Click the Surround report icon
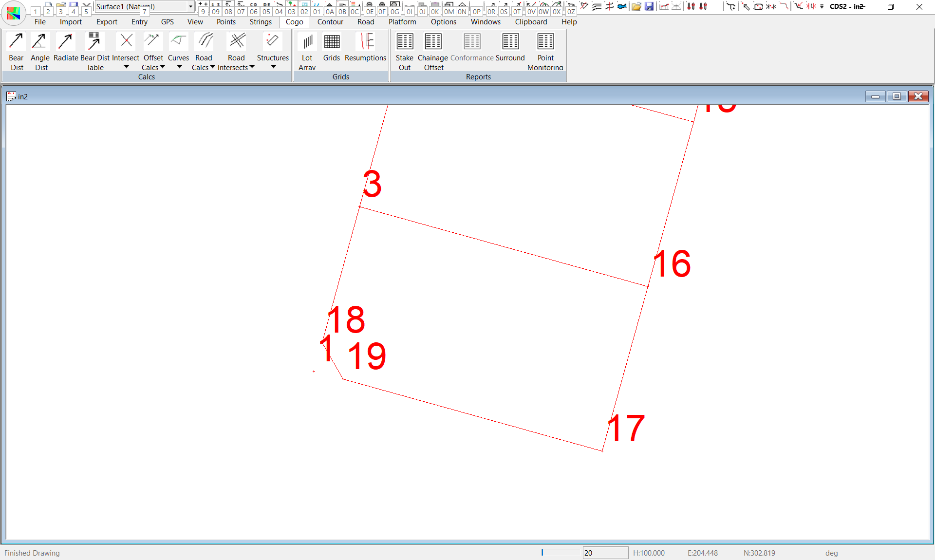 tap(510, 42)
